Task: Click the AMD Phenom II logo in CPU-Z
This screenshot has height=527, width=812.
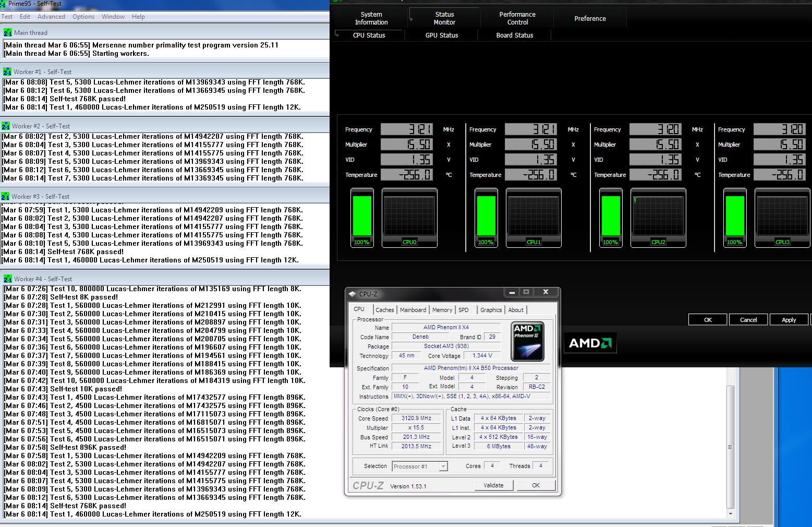Action: 527,342
